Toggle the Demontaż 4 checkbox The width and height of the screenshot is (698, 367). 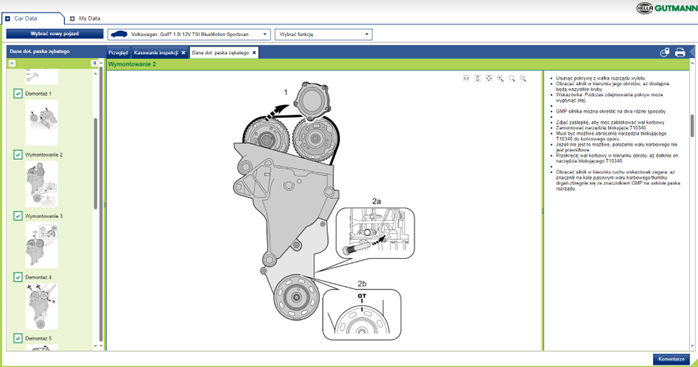tap(18, 277)
